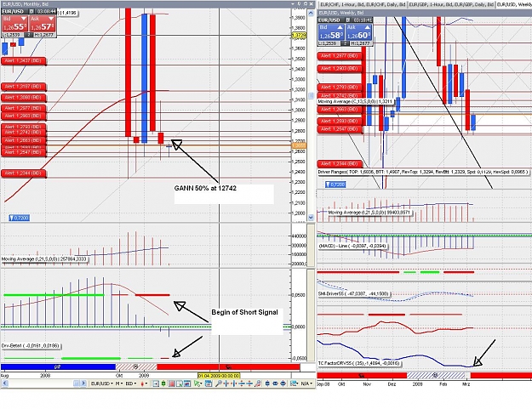Click the red square toolbar icon
532x409 pixels.
click(x=171, y=383)
